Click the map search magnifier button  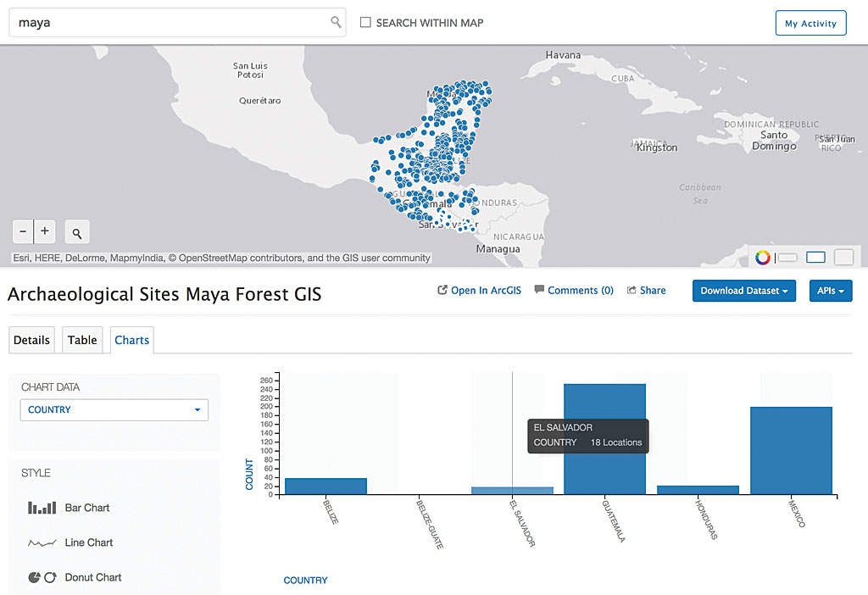click(77, 232)
